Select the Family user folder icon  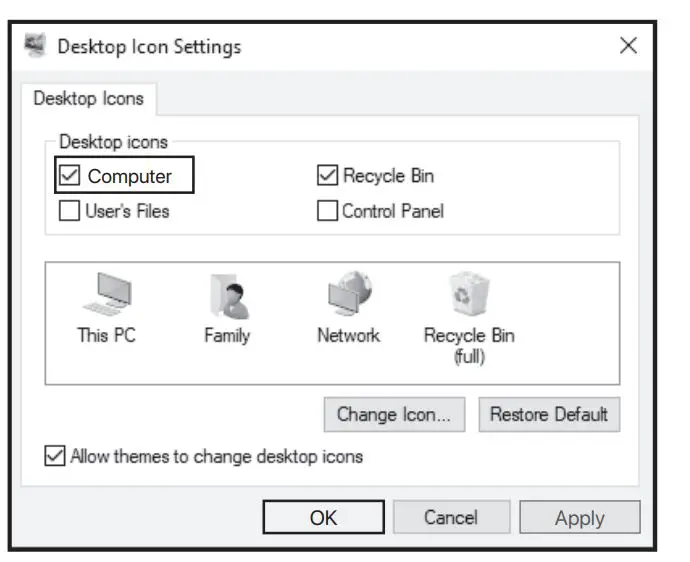point(227,297)
